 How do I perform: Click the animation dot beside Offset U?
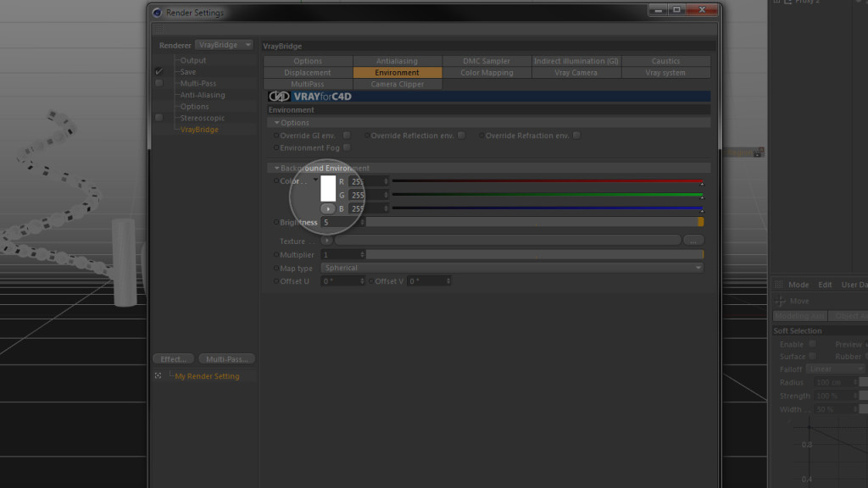[x=275, y=281]
